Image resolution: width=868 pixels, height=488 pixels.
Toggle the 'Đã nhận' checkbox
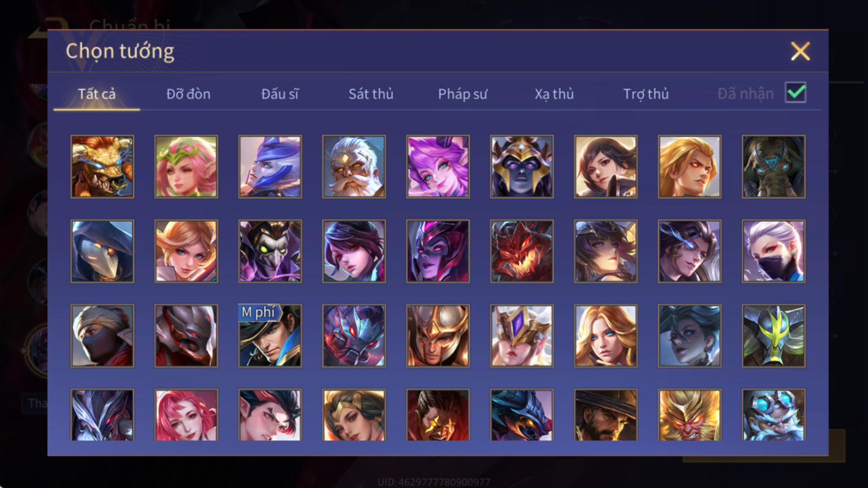795,93
